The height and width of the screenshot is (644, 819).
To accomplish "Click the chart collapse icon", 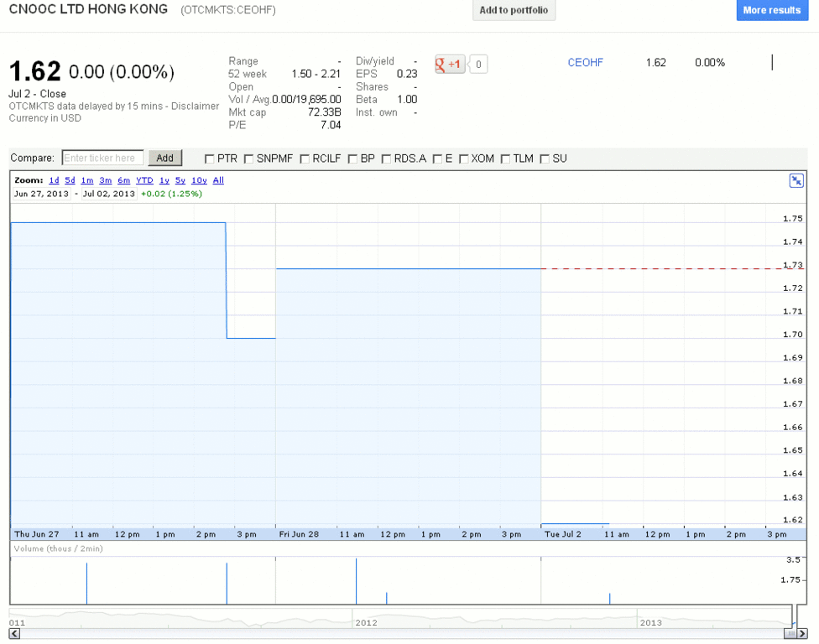I will coord(796,181).
